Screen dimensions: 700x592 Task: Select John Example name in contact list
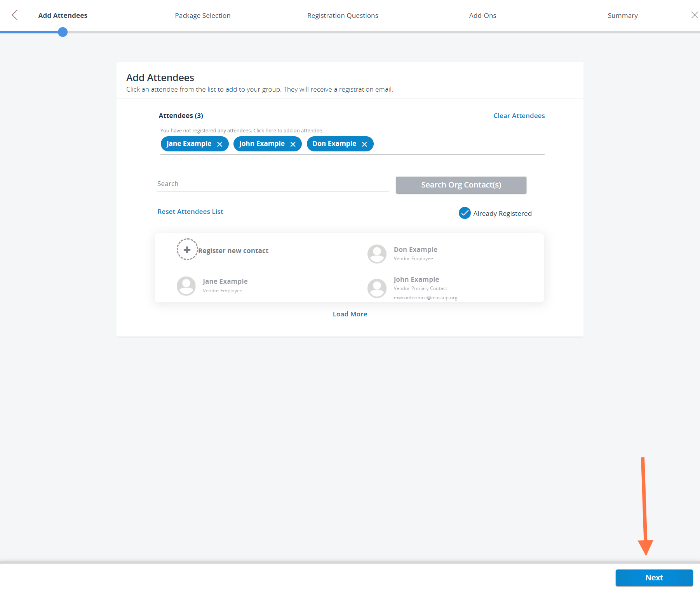point(416,280)
